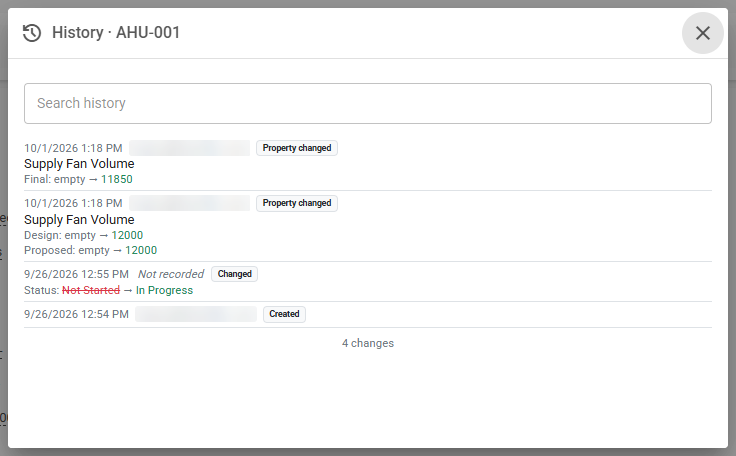Image resolution: width=736 pixels, height=456 pixels.
Task: Click the Status Not Started → In Progress line
Action: (108, 290)
